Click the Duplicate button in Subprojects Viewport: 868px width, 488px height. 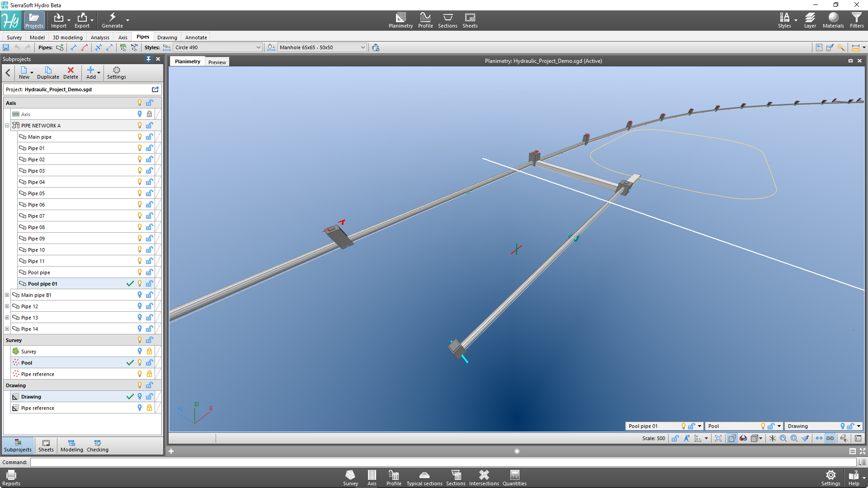pyautogui.click(x=48, y=73)
